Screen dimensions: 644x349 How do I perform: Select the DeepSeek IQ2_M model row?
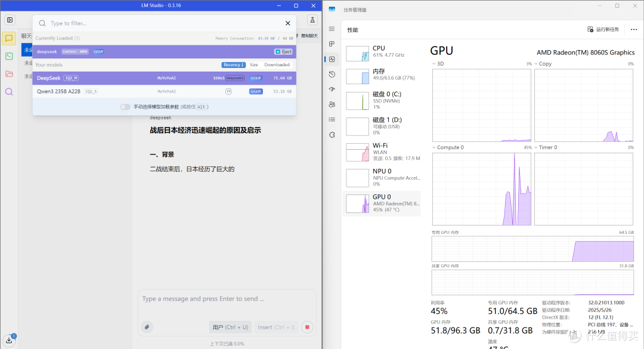[x=165, y=78]
